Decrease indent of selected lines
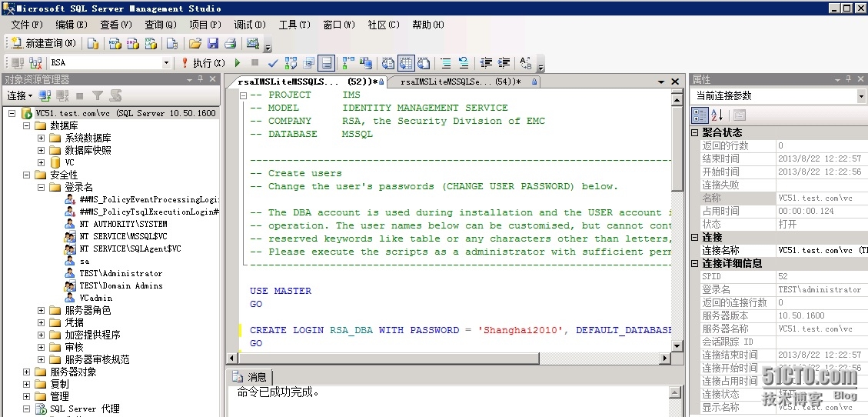Screen dimensions: 868x417 486,63
